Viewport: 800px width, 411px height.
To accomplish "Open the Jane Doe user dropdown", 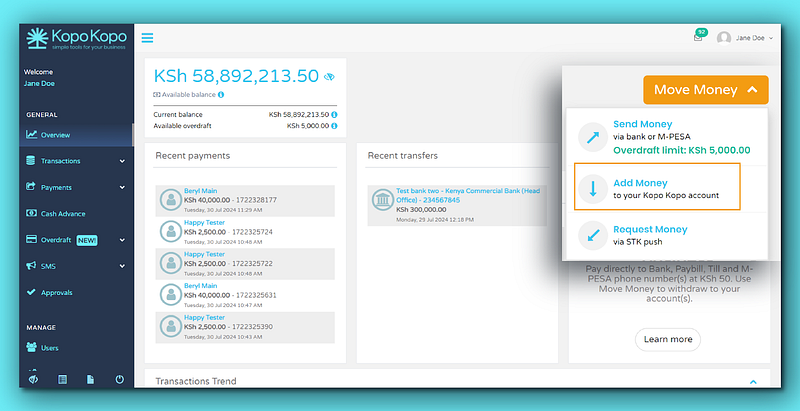I will click(x=745, y=38).
